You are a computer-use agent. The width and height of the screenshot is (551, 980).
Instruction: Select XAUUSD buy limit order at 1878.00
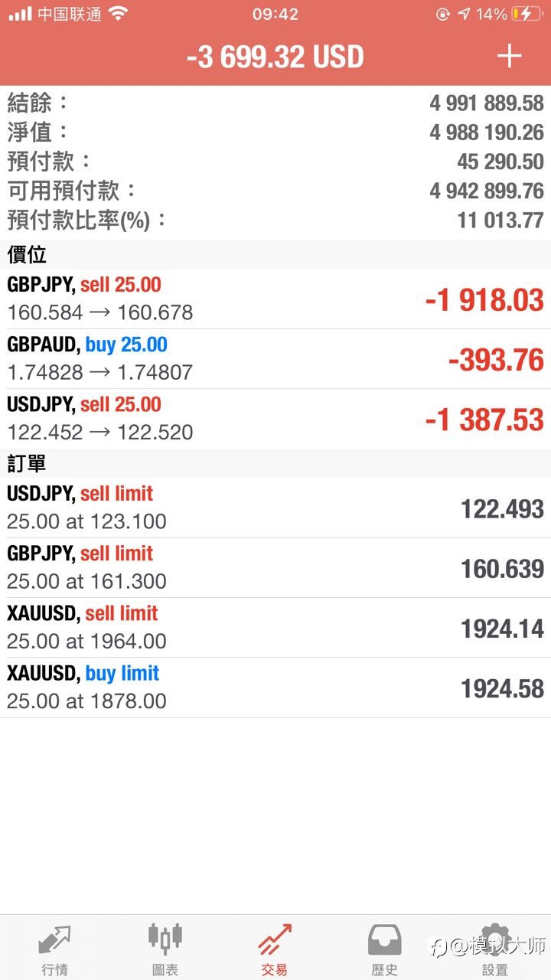click(x=275, y=688)
